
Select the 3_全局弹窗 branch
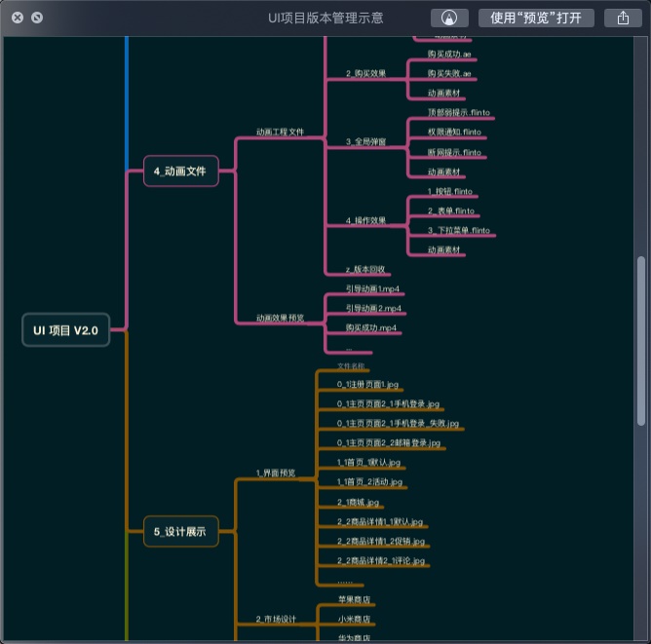tap(365, 142)
